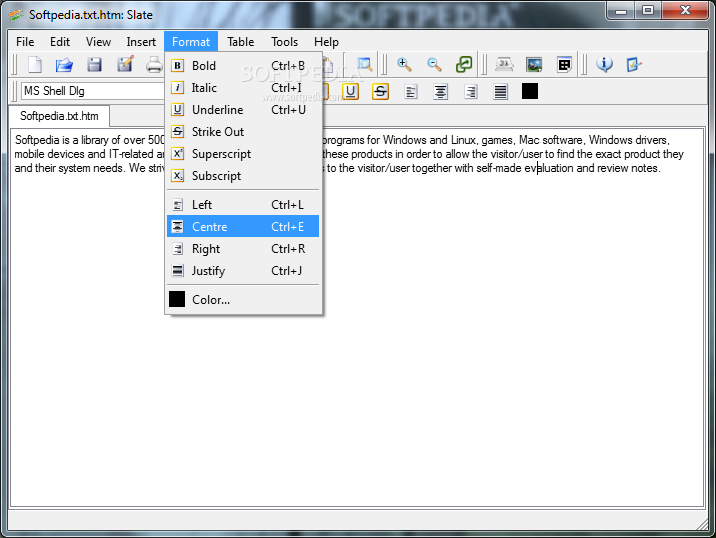Select Justify in the Format menu
The height and width of the screenshot is (538, 716).
[243, 271]
